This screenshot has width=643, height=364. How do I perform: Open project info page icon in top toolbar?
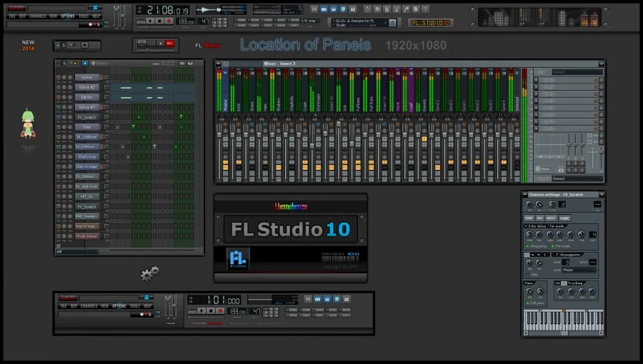tap(416, 9)
